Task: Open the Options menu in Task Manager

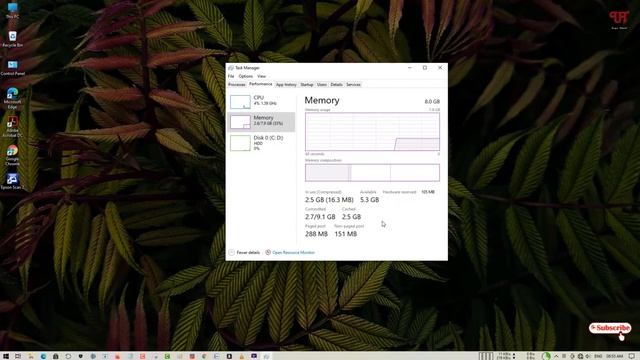Action: [245, 76]
